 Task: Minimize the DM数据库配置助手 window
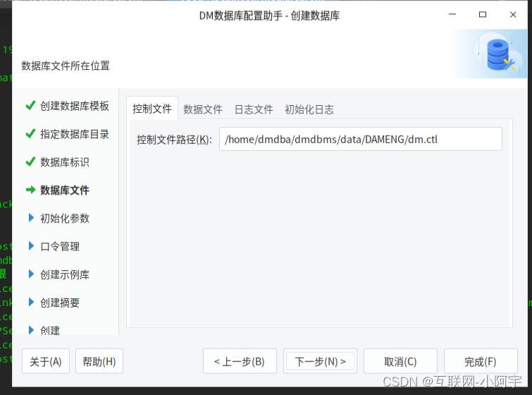(452, 14)
